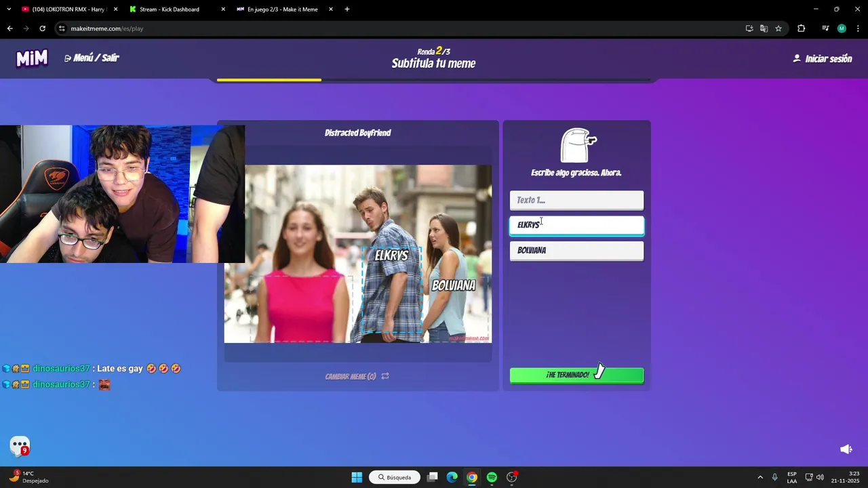Image resolution: width=868 pixels, height=488 pixels.
Task: Open the Chrome profile avatar
Action: [x=842, y=28]
